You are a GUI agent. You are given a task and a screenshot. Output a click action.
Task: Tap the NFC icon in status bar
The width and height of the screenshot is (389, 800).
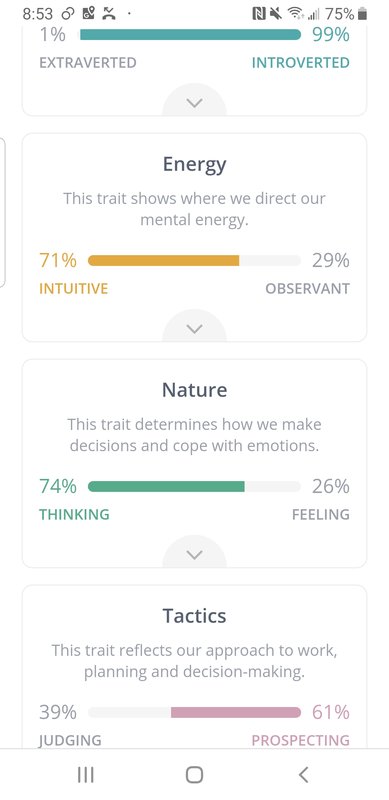pos(259,14)
